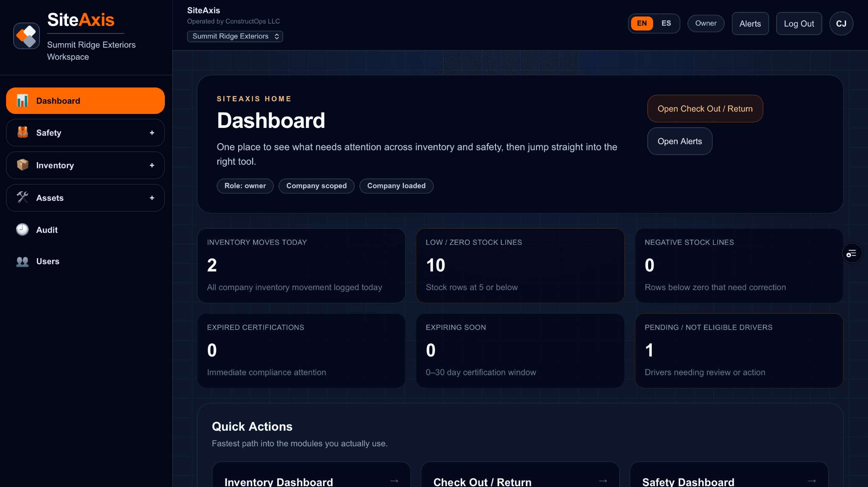The image size is (868, 487).
Task: Click the Dashboard bar chart icon
Action: pyautogui.click(x=22, y=101)
